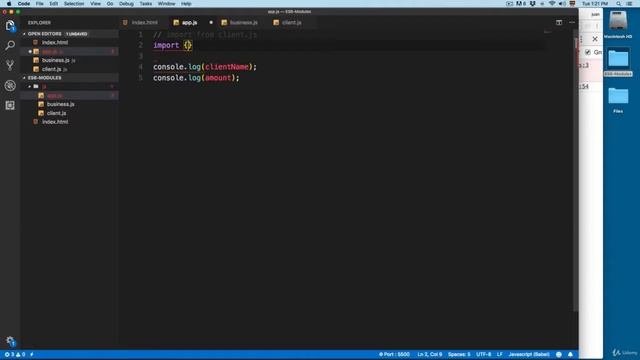The image size is (640, 360).
Task: Open index.html in ES6-MODULES tree
Action: tap(69, 122)
